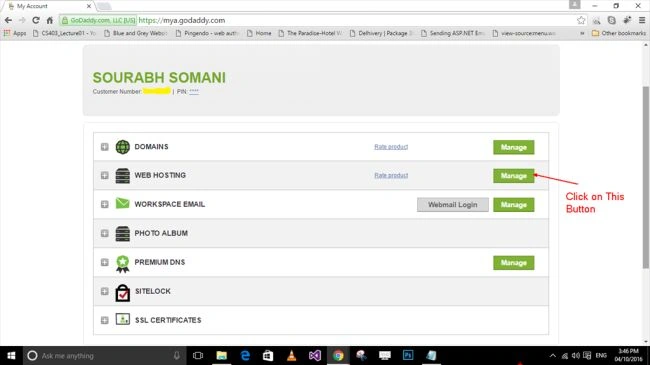Open Task View on the taskbar
650x365 pixels.
coord(198,355)
